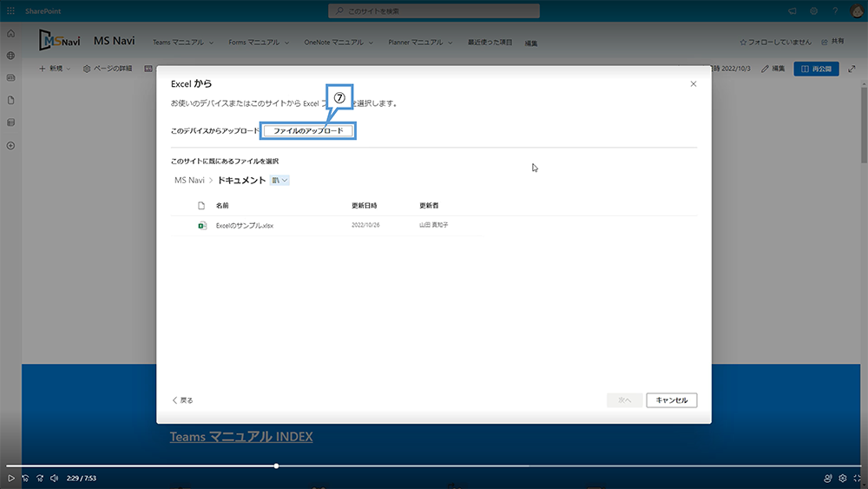Image resolution: width=868 pixels, height=489 pixels.
Task: Click the 再公開 republish button
Action: pyautogui.click(x=816, y=69)
